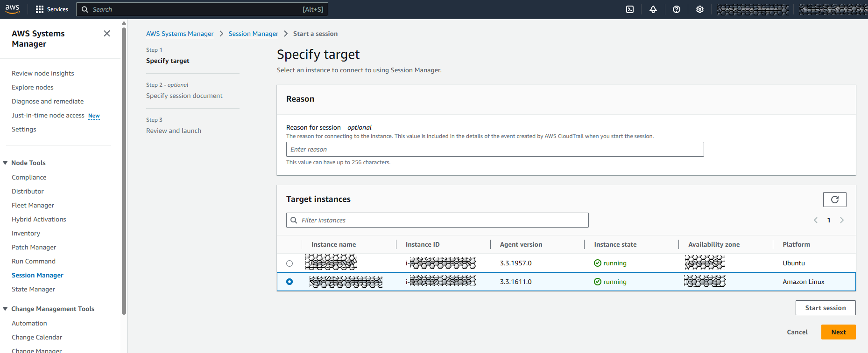Image resolution: width=868 pixels, height=353 pixels.
Task: Open the Services grid menu
Action: click(x=52, y=9)
